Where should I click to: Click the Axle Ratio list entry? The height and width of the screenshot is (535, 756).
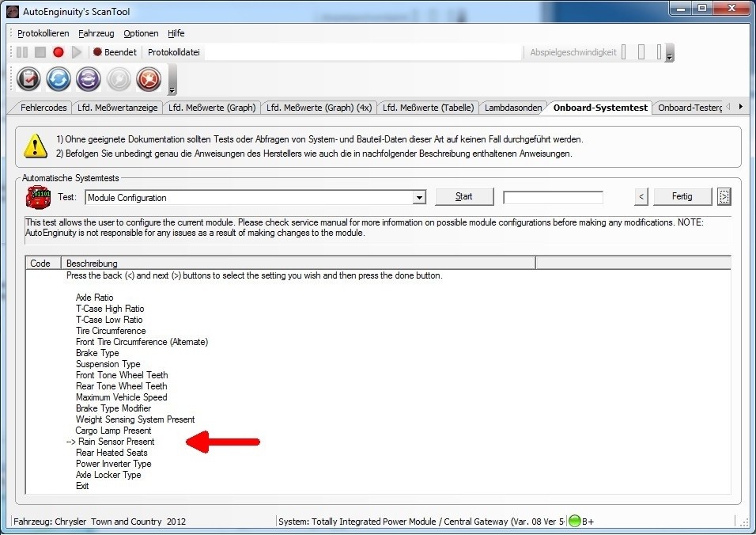(95, 297)
